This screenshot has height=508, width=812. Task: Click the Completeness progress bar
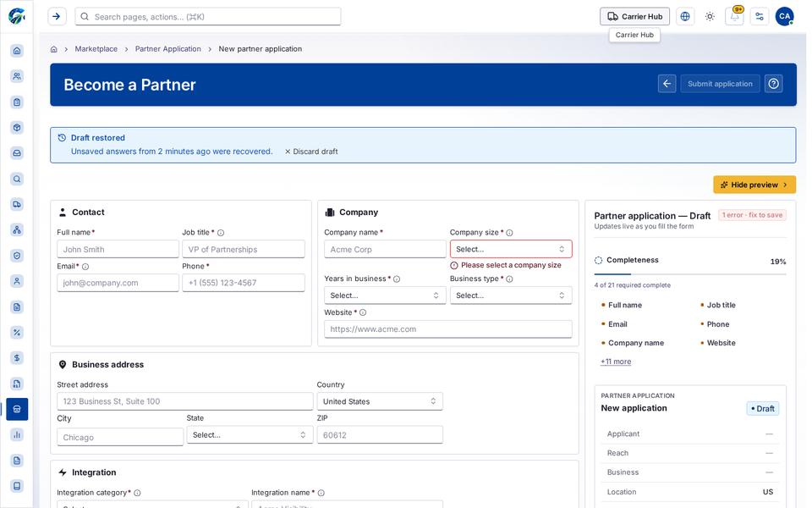(690, 273)
